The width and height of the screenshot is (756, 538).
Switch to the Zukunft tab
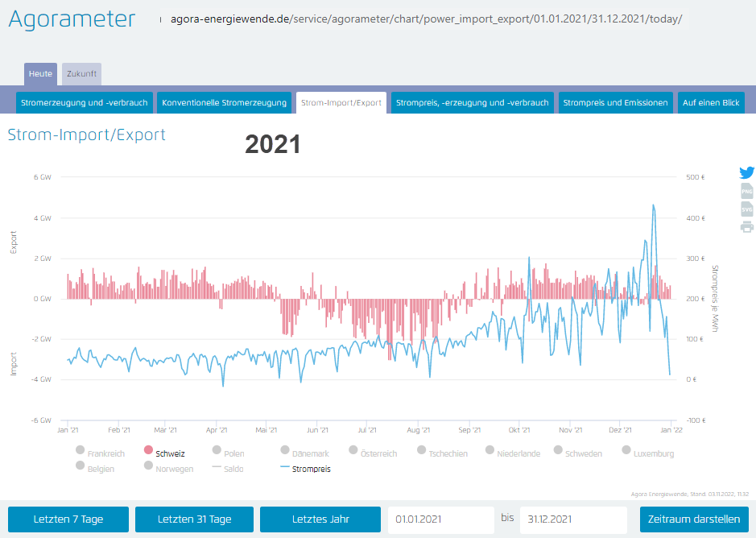pyautogui.click(x=81, y=74)
